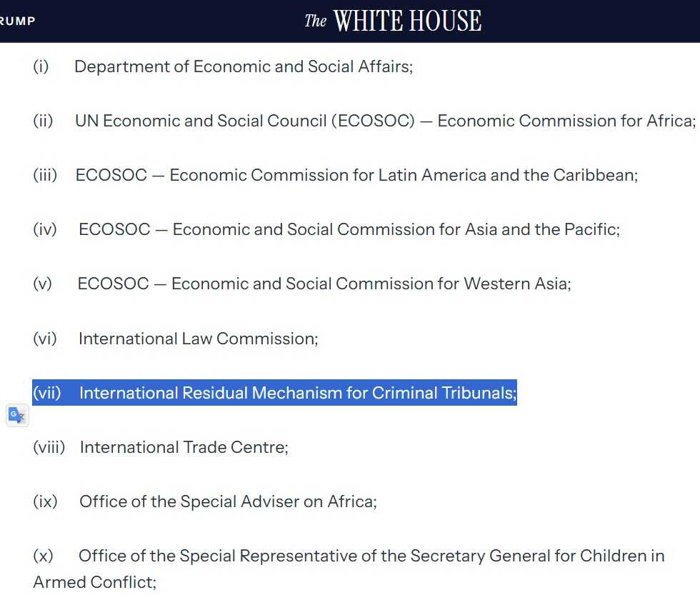Click highlighted International Residual Mechanism for Criminal Tribunals text

coord(297,393)
